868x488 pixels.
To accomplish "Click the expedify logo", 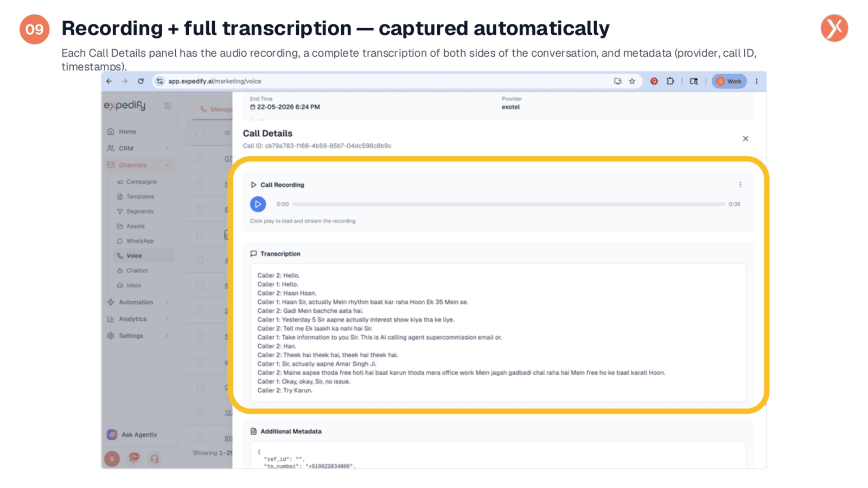I will [x=125, y=105].
